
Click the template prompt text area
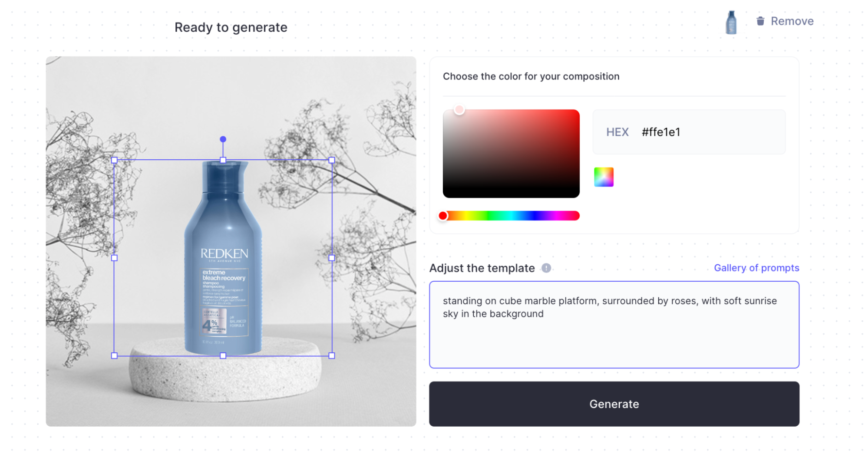[614, 325]
